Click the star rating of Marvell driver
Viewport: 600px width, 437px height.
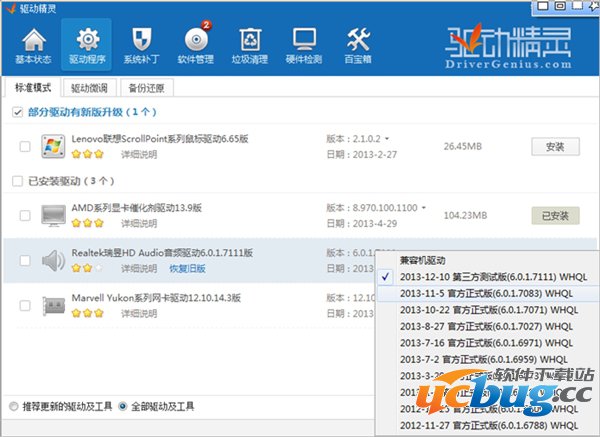[88, 313]
